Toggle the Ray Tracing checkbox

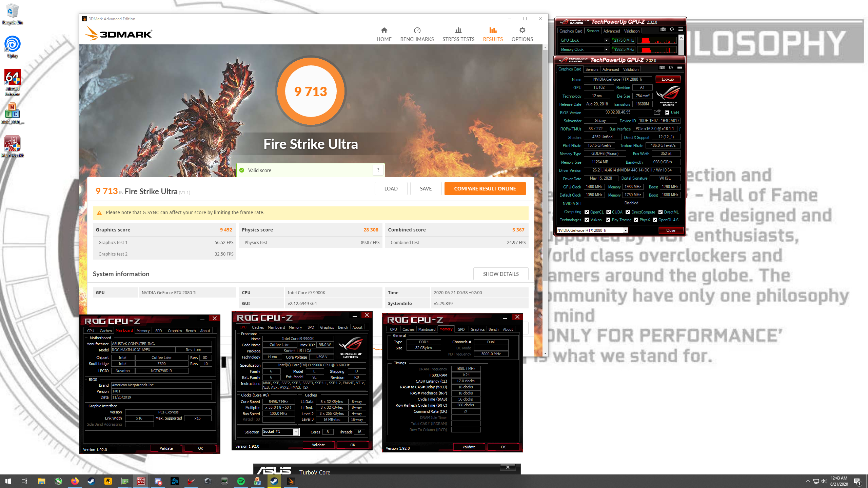(x=608, y=220)
